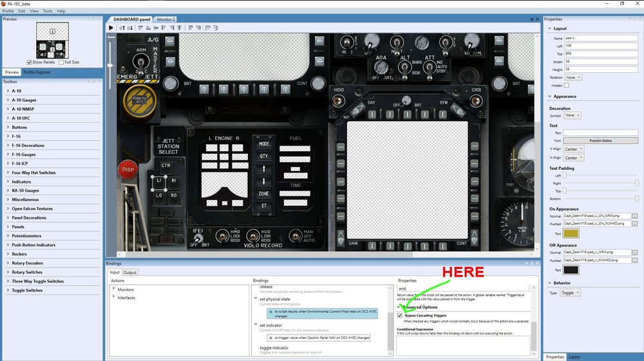Browse for On Appearance Pushed image
644x361 pixels.
(x=635, y=223)
